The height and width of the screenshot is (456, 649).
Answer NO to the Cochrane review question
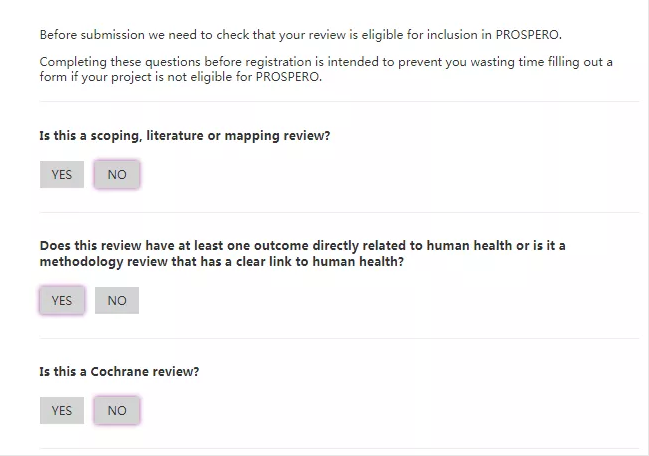pos(117,410)
